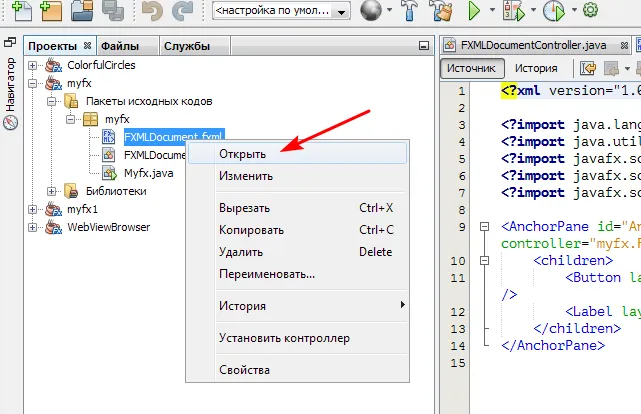
Task: Click the Redo arrow icon
Action: (183, 11)
